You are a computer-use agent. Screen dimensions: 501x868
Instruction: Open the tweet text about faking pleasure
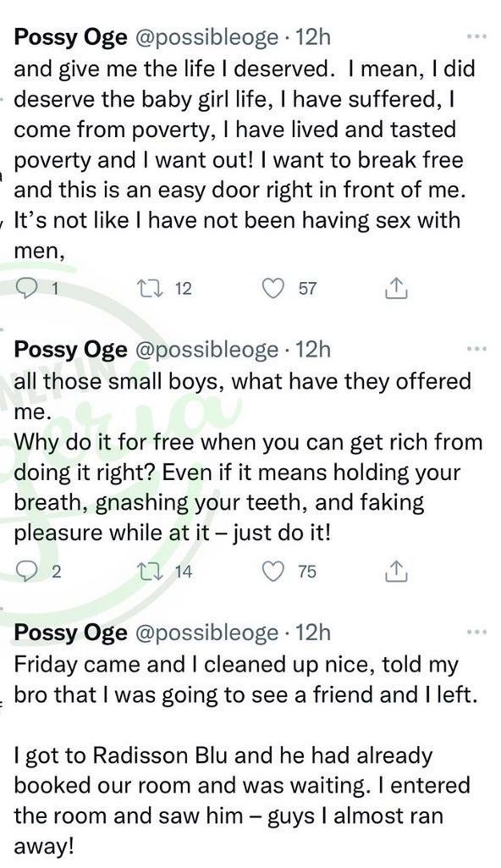click(x=248, y=456)
